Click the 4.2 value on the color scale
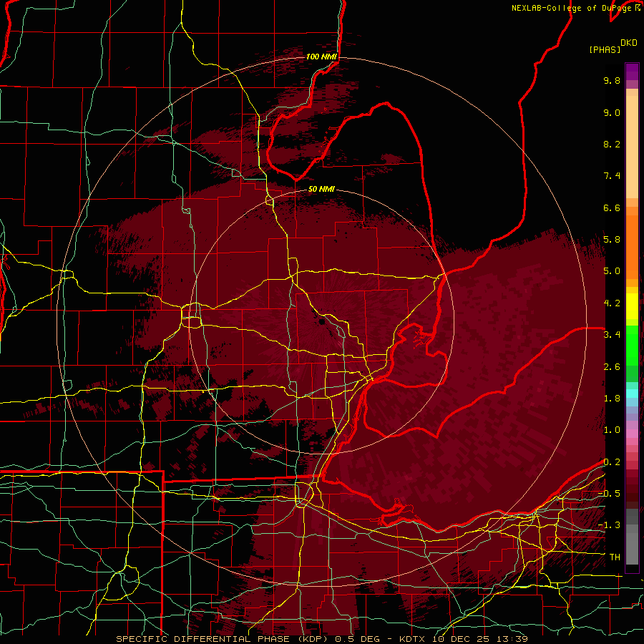The width and height of the screenshot is (644, 644). pyautogui.click(x=612, y=303)
